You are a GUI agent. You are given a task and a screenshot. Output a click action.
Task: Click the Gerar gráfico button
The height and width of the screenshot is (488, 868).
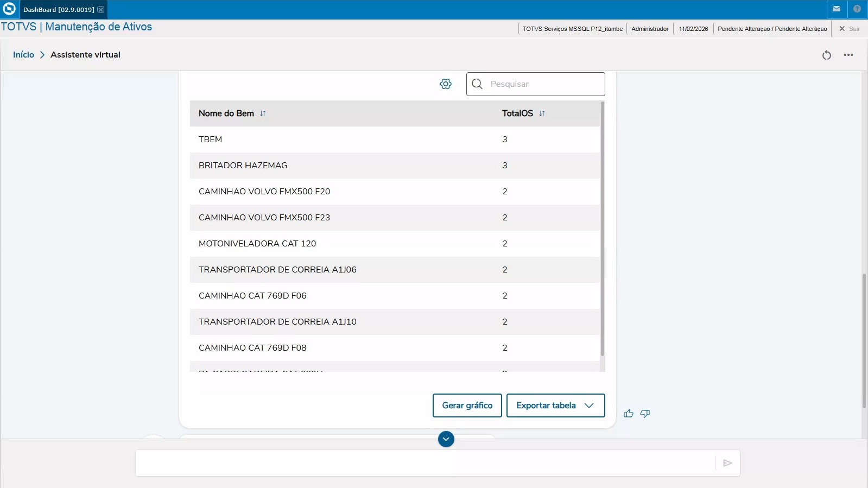tap(467, 405)
